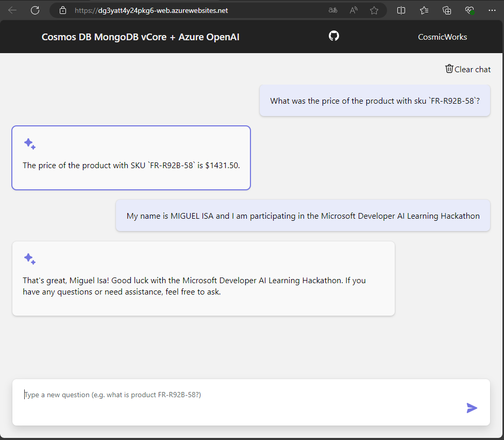Refresh the page in the browser
This screenshot has width=504, height=440.
pos(35,10)
